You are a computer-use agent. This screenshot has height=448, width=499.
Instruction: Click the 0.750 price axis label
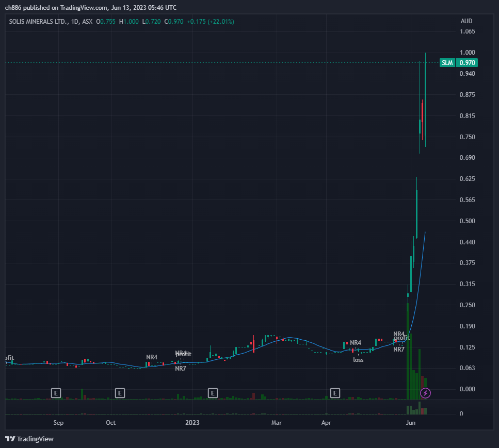coord(467,137)
